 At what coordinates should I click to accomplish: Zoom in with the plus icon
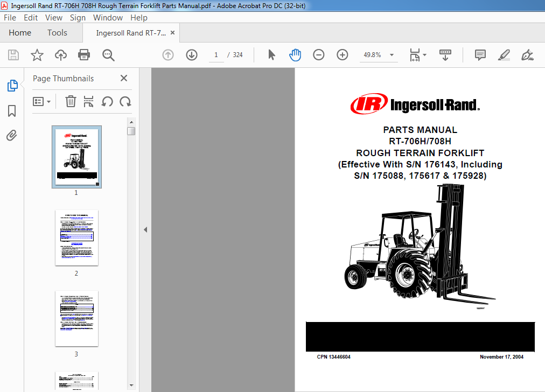(343, 55)
